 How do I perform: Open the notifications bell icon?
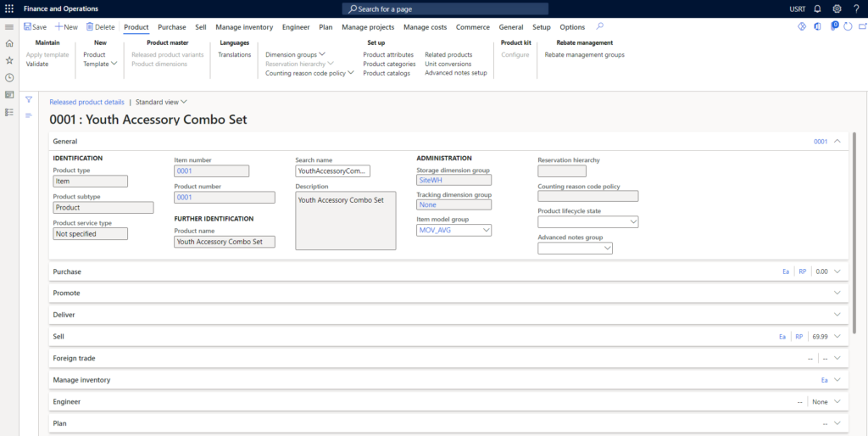tap(817, 8)
